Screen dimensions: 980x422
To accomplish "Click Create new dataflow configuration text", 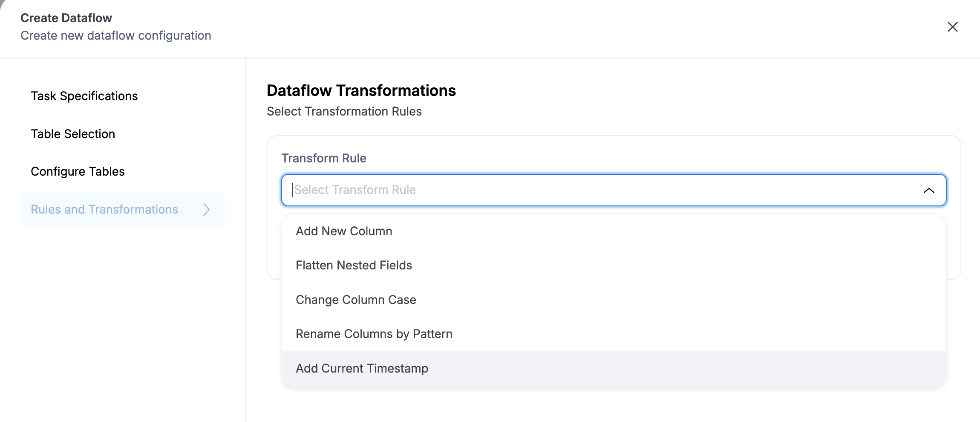I will coord(116,35).
